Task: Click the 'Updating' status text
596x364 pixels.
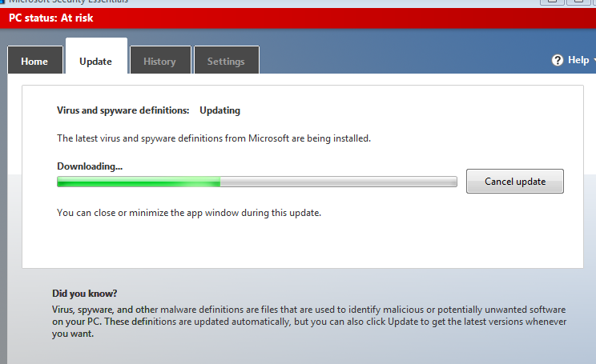Action: [x=219, y=110]
